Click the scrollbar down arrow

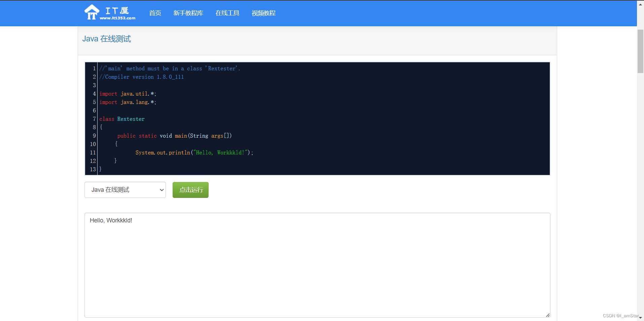coord(640,318)
